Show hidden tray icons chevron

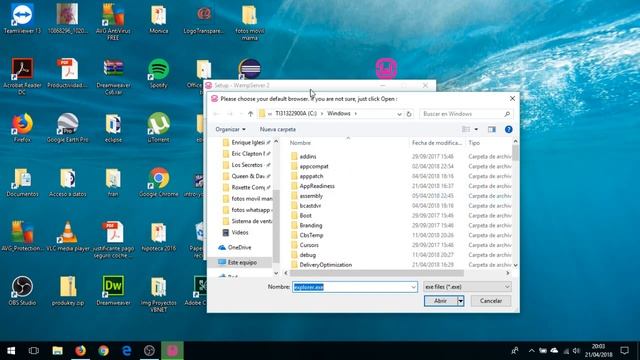coord(531,351)
